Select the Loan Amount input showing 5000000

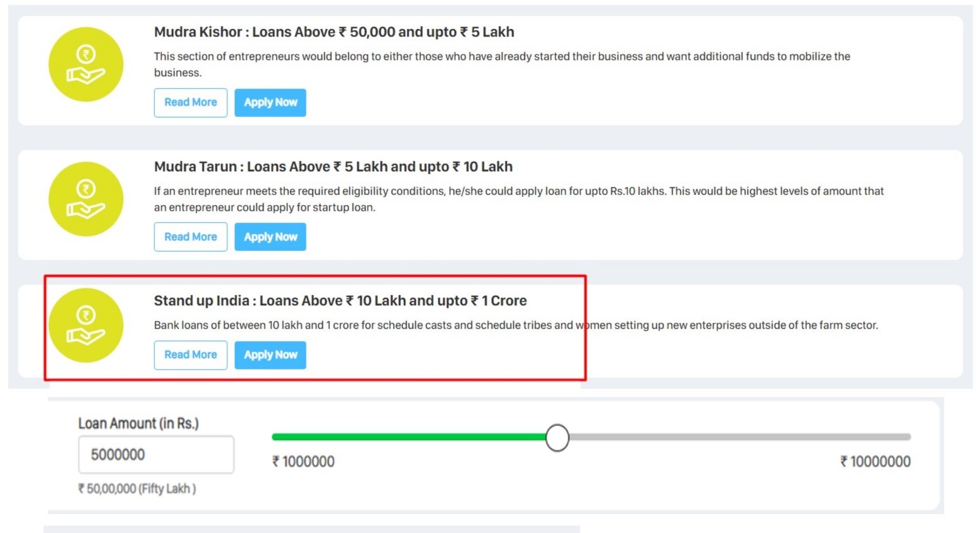pos(155,454)
